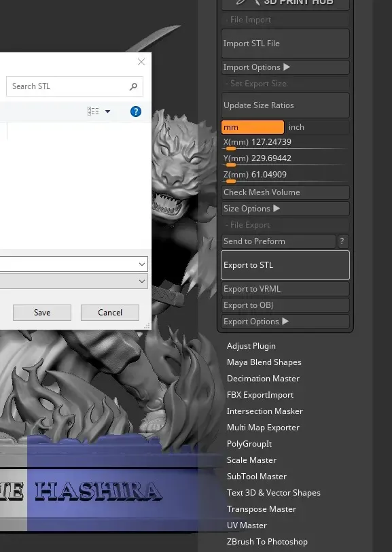Open UV Master plugin
The width and height of the screenshot is (392, 552).
[247, 525]
